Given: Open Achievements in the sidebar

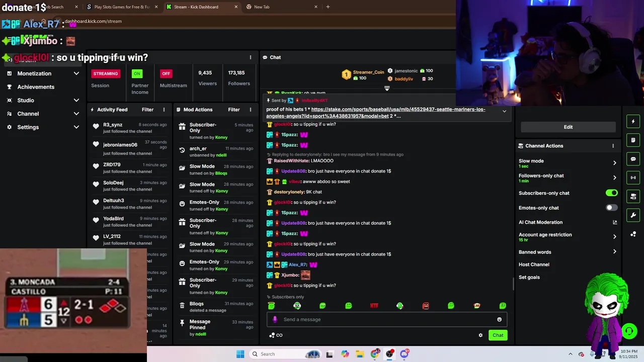Looking at the screenshot, I should [36, 87].
